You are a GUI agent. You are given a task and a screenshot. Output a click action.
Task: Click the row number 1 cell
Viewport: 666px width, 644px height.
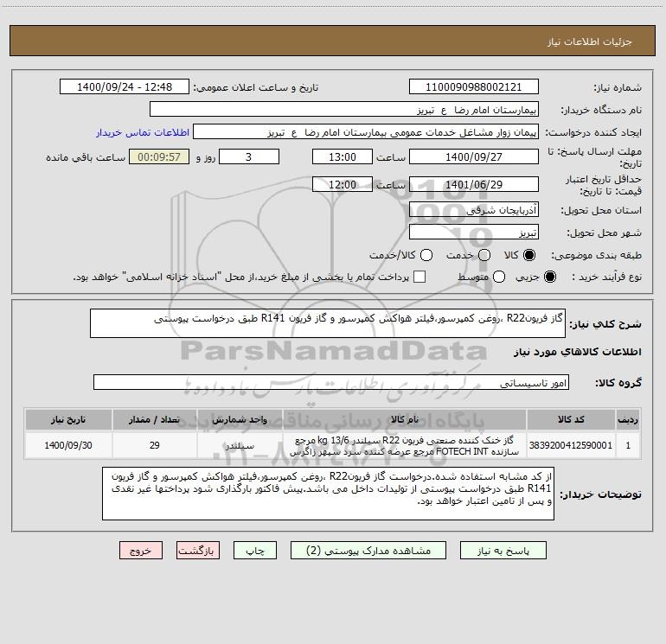coord(628,445)
